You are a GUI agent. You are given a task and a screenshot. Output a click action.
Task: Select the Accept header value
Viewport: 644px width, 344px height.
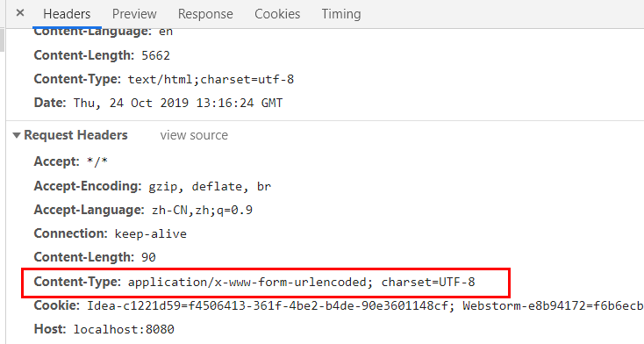97,161
